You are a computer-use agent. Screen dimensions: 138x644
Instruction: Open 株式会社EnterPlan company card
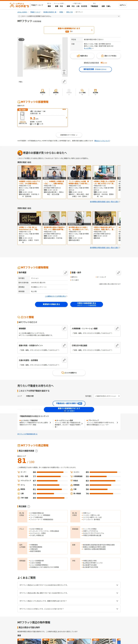pos(29,228)
